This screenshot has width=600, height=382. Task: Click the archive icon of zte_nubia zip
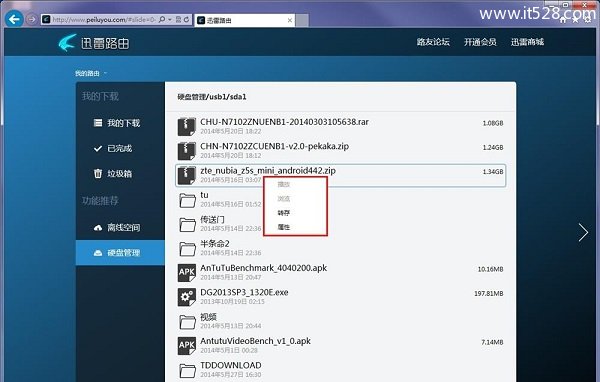(187, 175)
